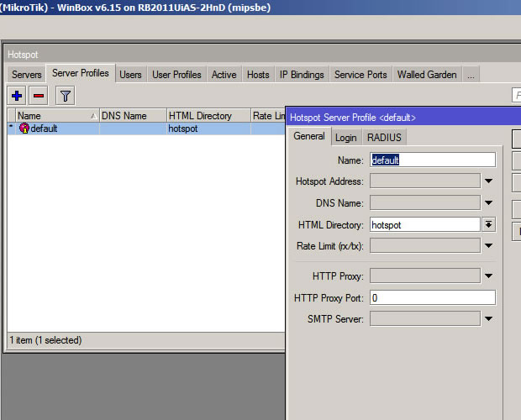The height and width of the screenshot is (420, 521).
Task: Sort by the Name column header
Action: pyautogui.click(x=57, y=116)
